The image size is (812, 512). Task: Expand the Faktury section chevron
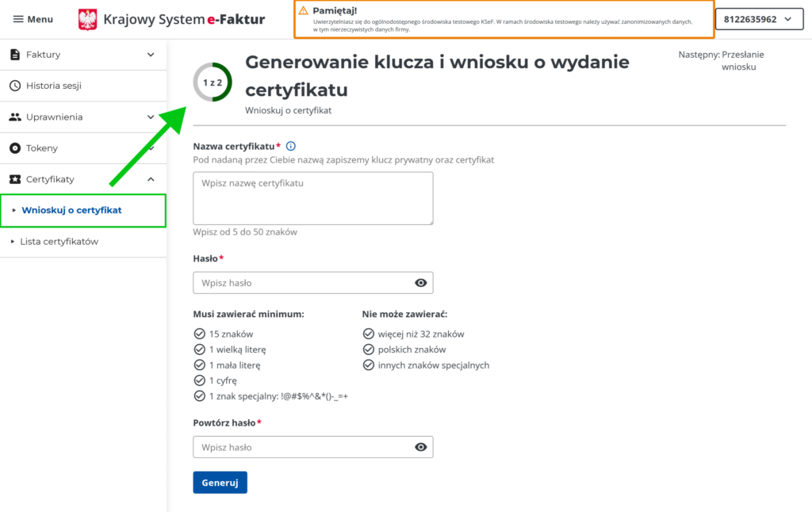click(151, 55)
